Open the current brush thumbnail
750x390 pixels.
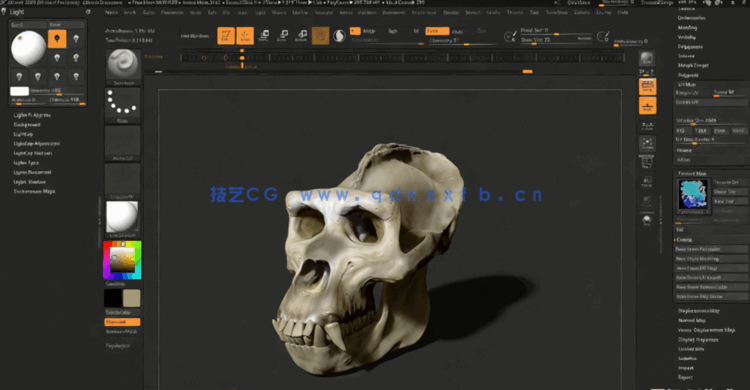(x=123, y=67)
